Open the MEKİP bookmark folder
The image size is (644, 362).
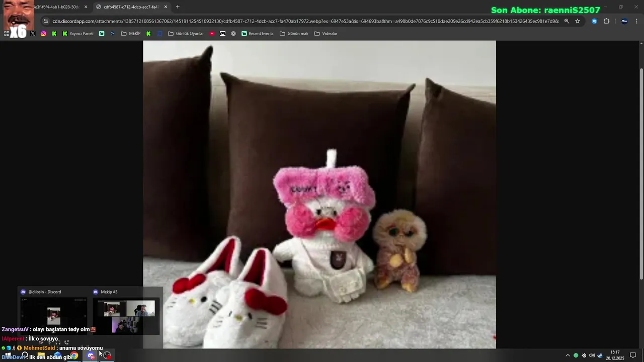coord(131,34)
